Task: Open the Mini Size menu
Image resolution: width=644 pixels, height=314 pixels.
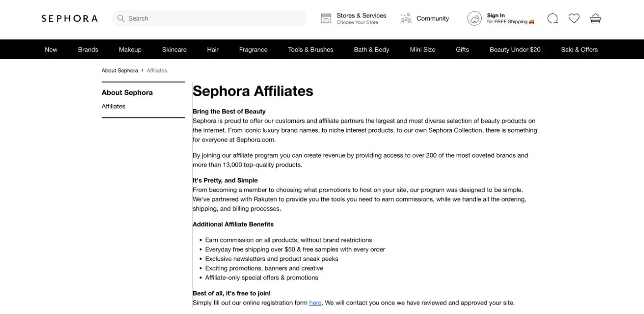Action: click(422, 49)
